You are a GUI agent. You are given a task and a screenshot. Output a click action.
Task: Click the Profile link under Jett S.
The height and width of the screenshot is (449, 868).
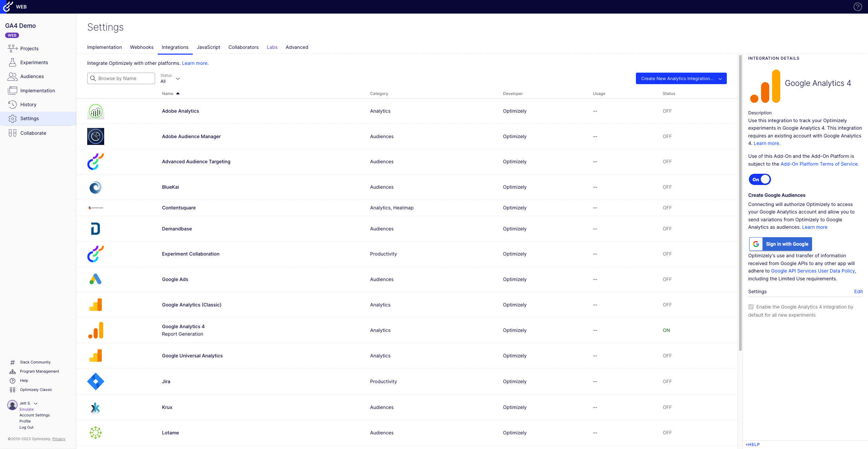coord(25,421)
